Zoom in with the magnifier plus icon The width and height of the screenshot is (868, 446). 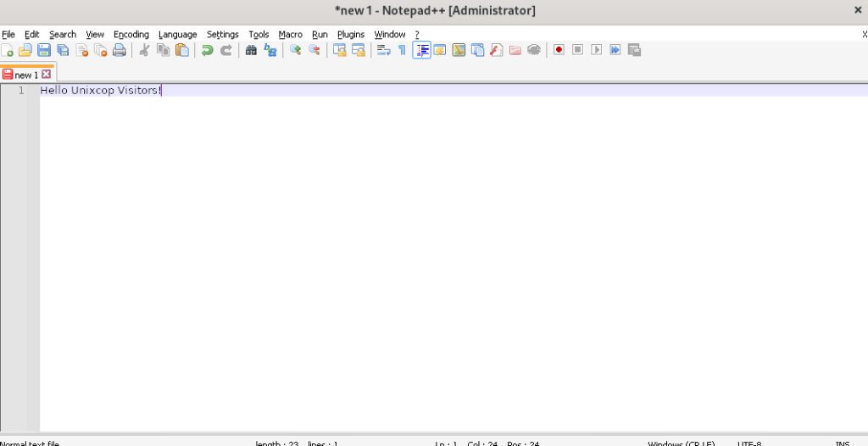(x=296, y=50)
